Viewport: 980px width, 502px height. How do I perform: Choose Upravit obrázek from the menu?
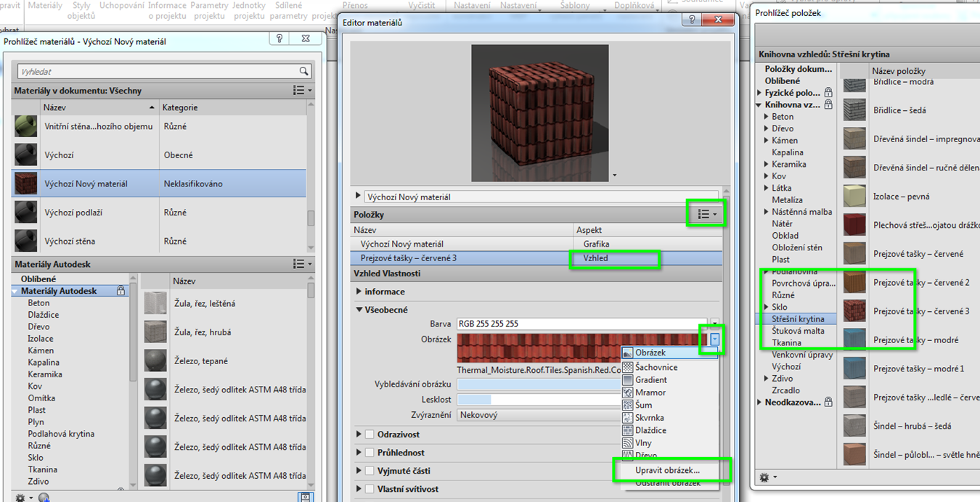tap(667, 471)
